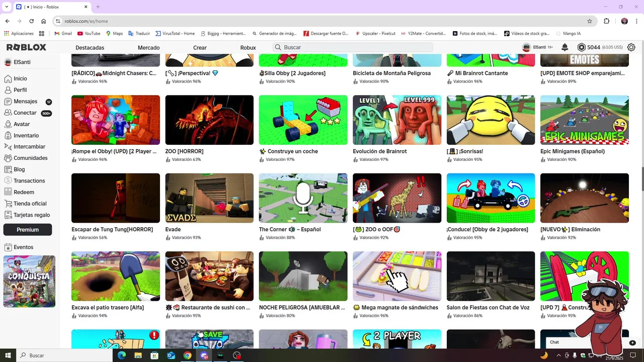The height and width of the screenshot is (362, 644).
Task: Click the Buscar search field in Roblox
Action: click(x=353, y=47)
